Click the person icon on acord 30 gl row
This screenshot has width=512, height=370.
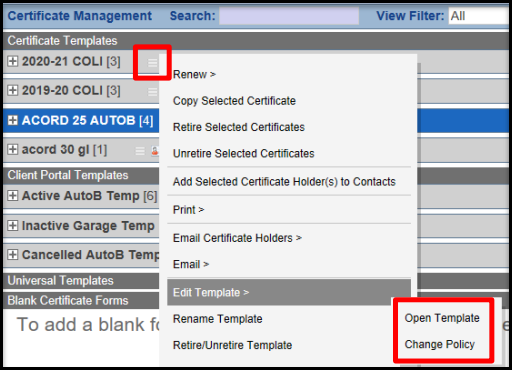(155, 151)
